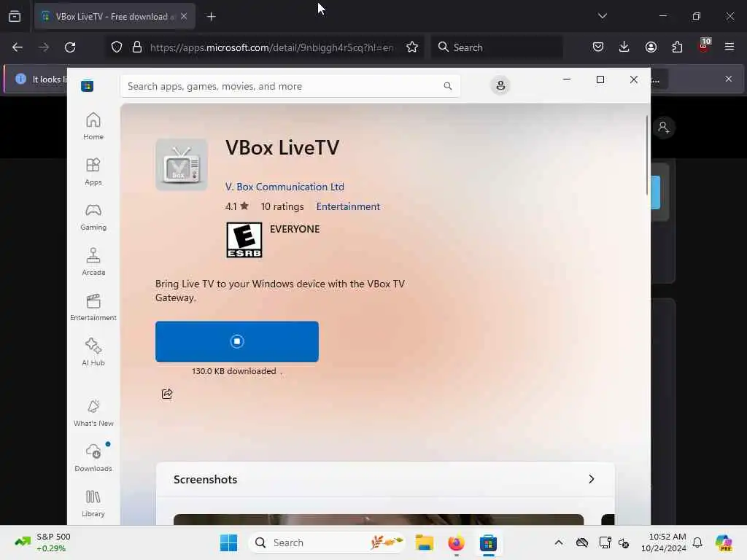Stop the VBox LiveTV download
Viewport: 747px width, 560px height.
tap(237, 341)
